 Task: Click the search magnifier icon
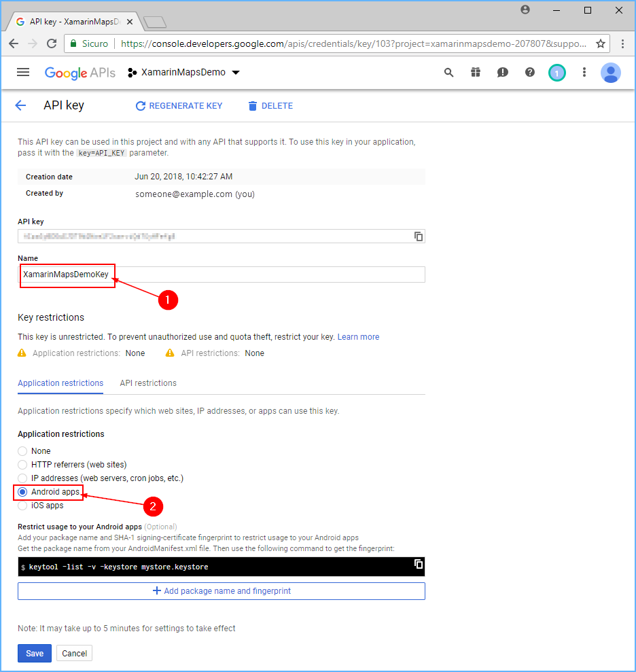pos(448,73)
